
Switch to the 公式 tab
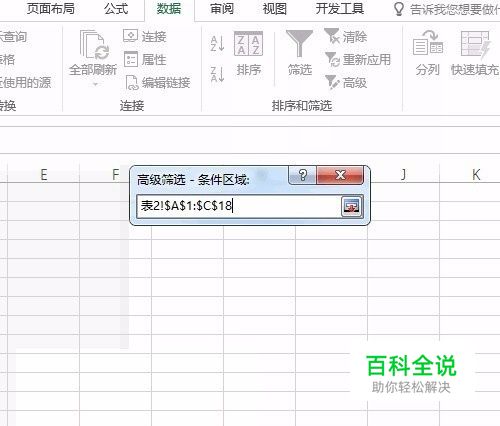pyautogui.click(x=116, y=9)
